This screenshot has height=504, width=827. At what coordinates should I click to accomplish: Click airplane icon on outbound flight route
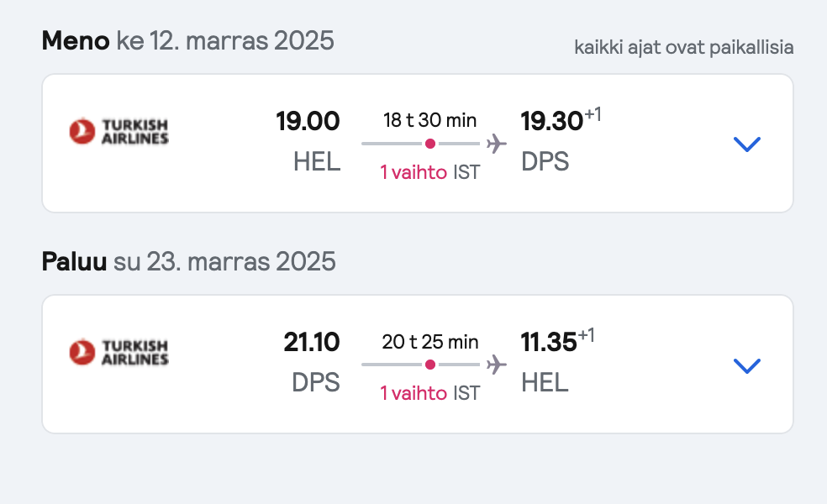pyautogui.click(x=497, y=144)
